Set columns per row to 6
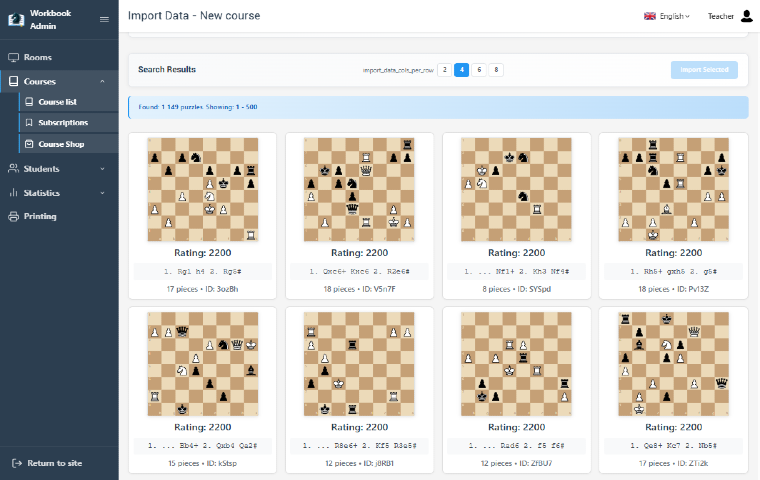The height and width of the screenshot is (480, 760). [479, 70]
